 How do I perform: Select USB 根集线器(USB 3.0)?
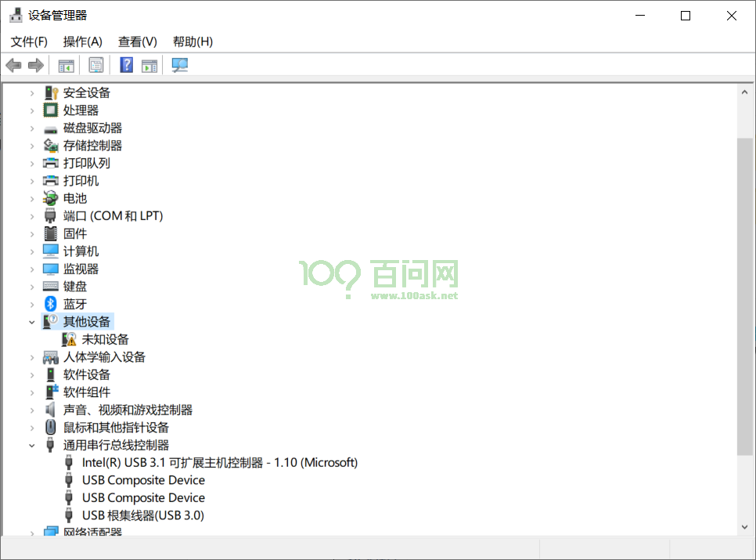142,515
